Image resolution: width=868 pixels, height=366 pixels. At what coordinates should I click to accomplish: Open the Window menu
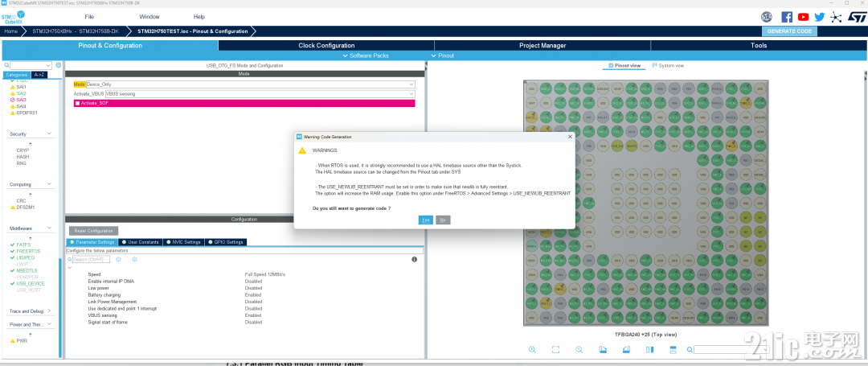[149, 17]
